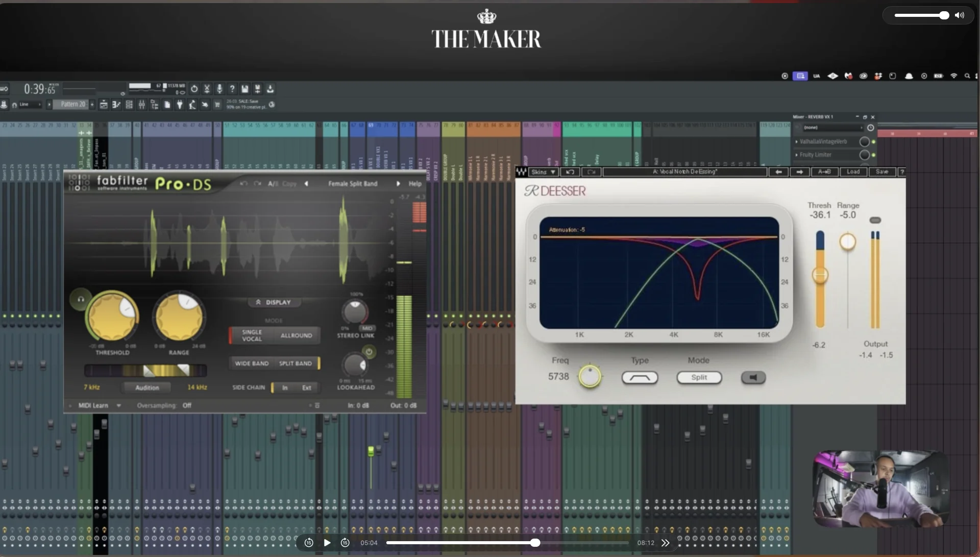Expand the Fruity Limiter slot arrow
980x557 pixels.
click(x=797, y=155)
